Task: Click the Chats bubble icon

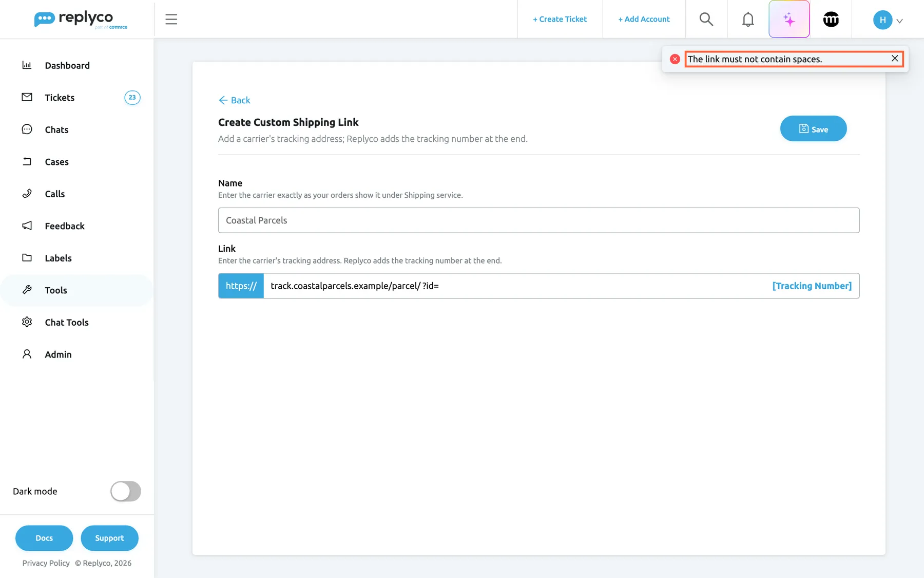Action: [27, 129]
